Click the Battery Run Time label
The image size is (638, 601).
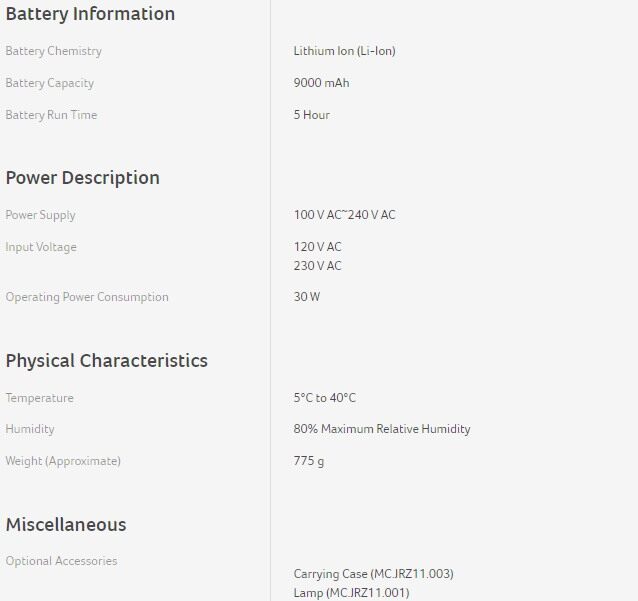51,115
